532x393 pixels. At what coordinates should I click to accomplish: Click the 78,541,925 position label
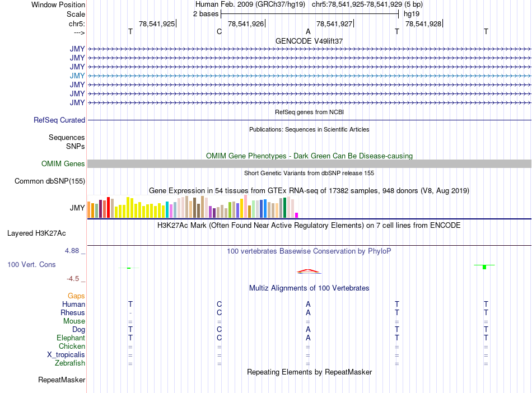[x=157, y=24]
